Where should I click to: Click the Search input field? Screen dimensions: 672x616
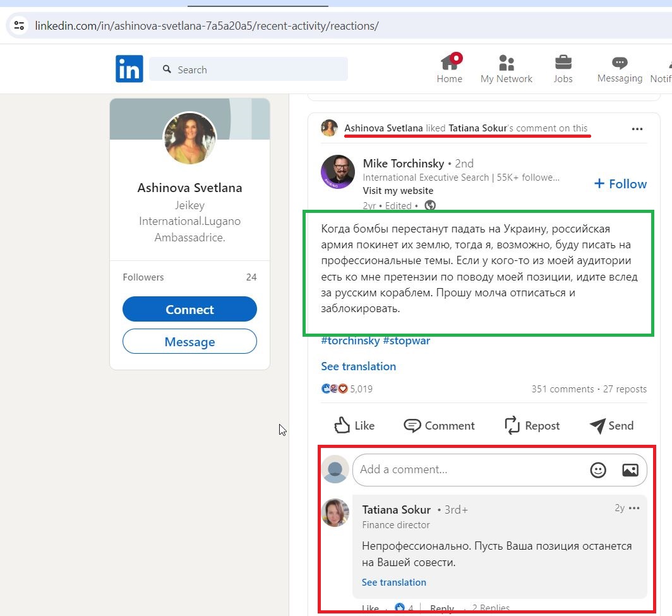click(249, 69)
